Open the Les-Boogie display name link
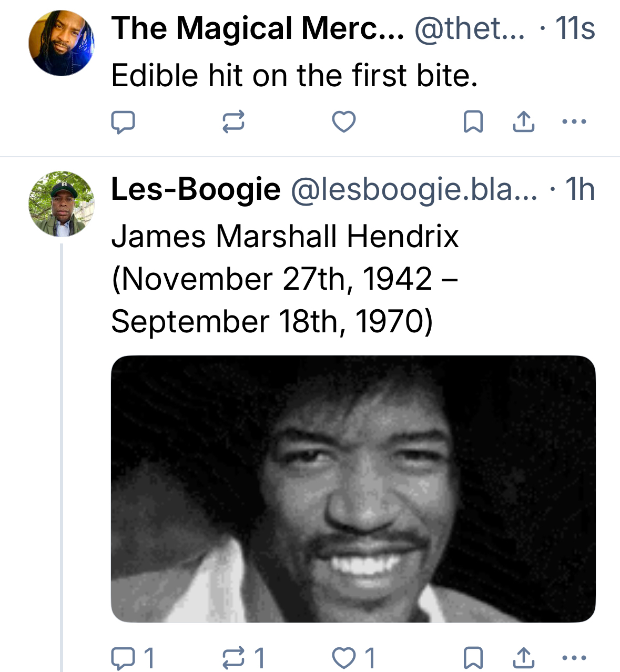 pos(196,189)
